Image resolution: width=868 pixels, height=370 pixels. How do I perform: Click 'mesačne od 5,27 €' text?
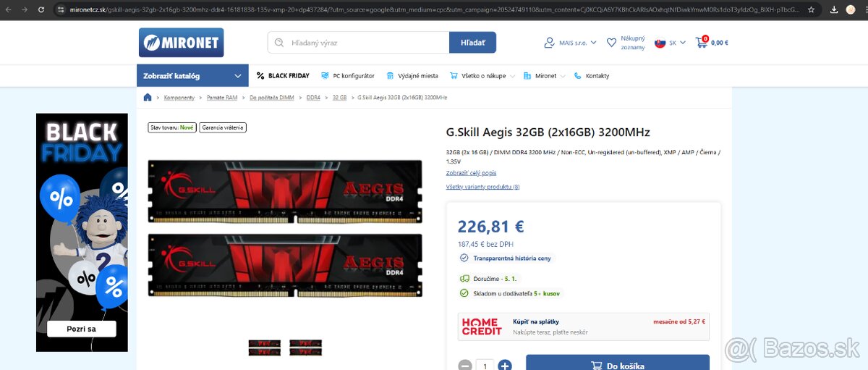click(x=678, y=321)
